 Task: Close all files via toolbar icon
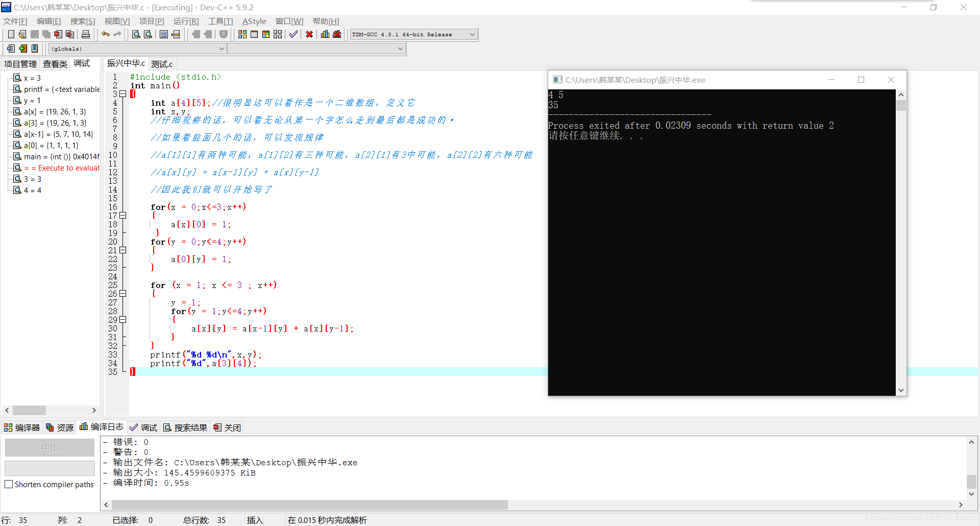[x=70, y=34]
